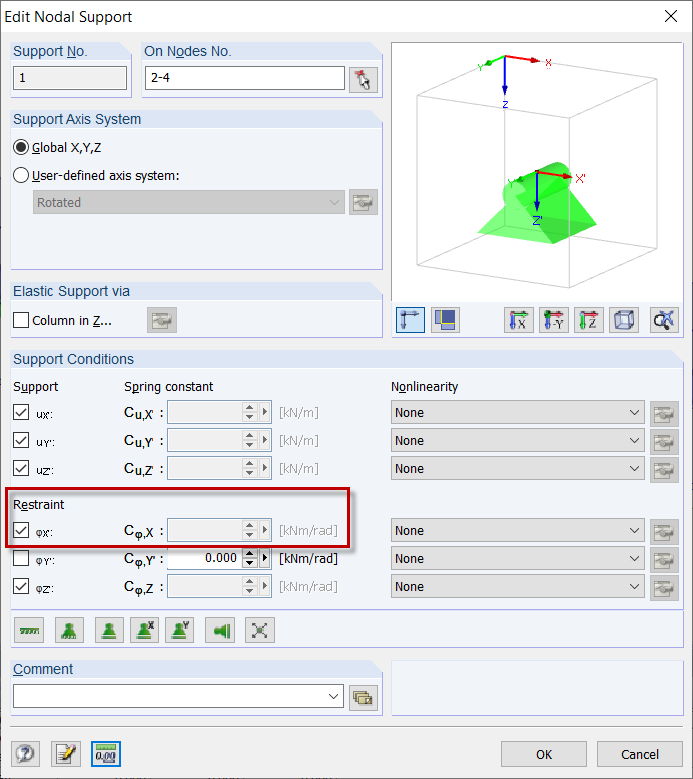Enable Column in Z elastic support

21,320
